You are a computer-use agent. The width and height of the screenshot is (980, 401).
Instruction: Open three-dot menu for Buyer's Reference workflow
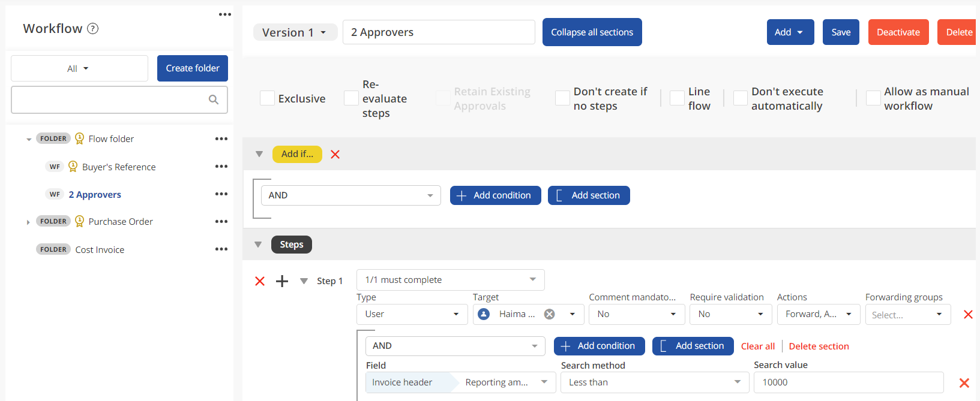(221, 167)
